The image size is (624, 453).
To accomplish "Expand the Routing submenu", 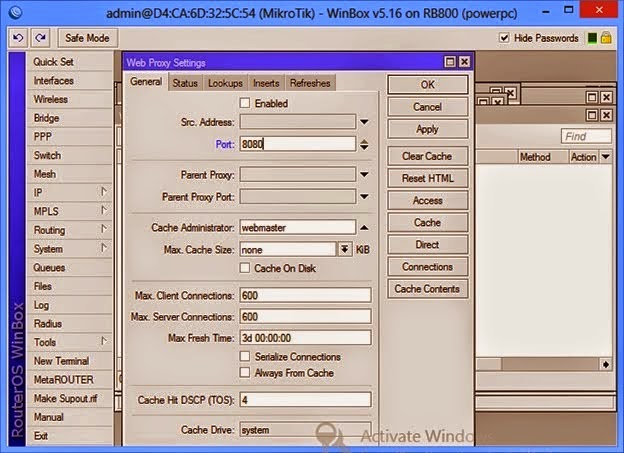I will 104,229.
